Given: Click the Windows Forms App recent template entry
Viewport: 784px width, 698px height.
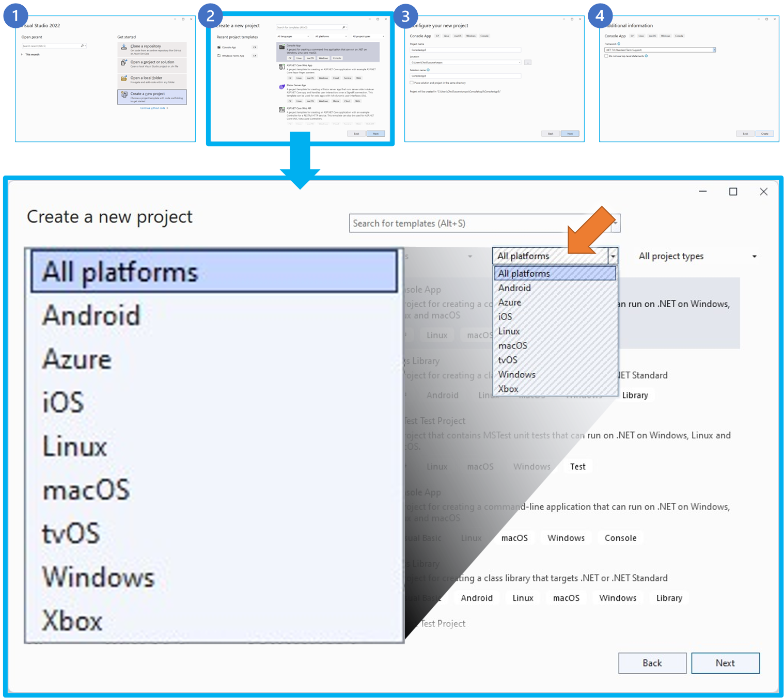Looking at the screenshot, I should (237, 56).
